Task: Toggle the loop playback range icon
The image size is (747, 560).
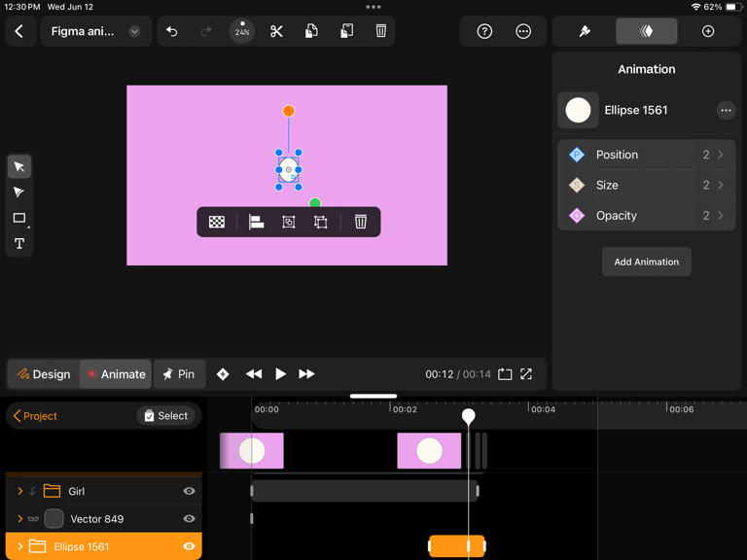Action: [x=505, y=374]
